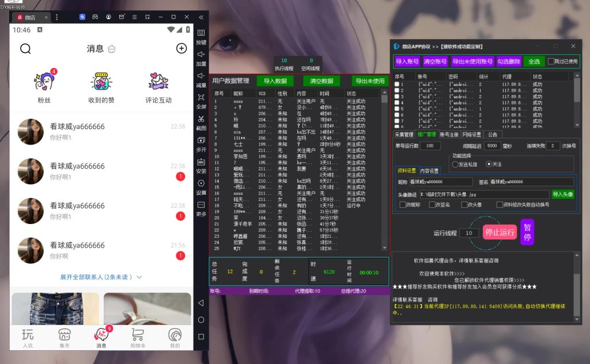Switch to the 网络设置 tab
The image size is (590, 364).
(472, 134)
